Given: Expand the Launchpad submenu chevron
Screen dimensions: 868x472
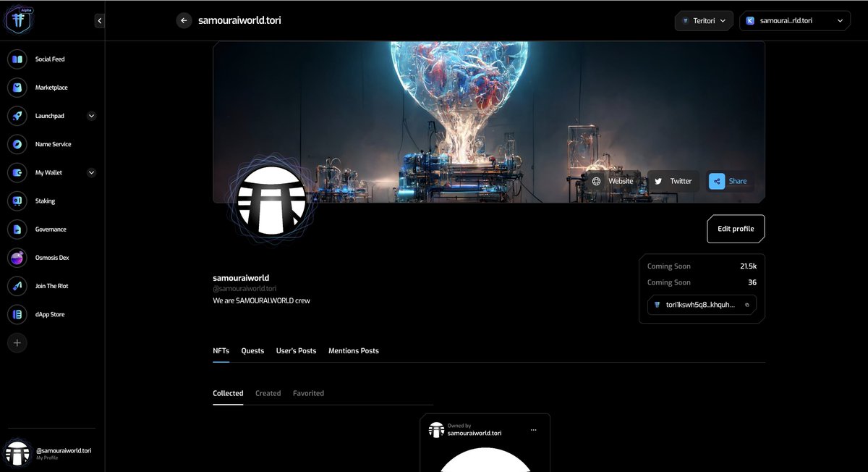Looking at the screenshot, I should pos(91,115).
